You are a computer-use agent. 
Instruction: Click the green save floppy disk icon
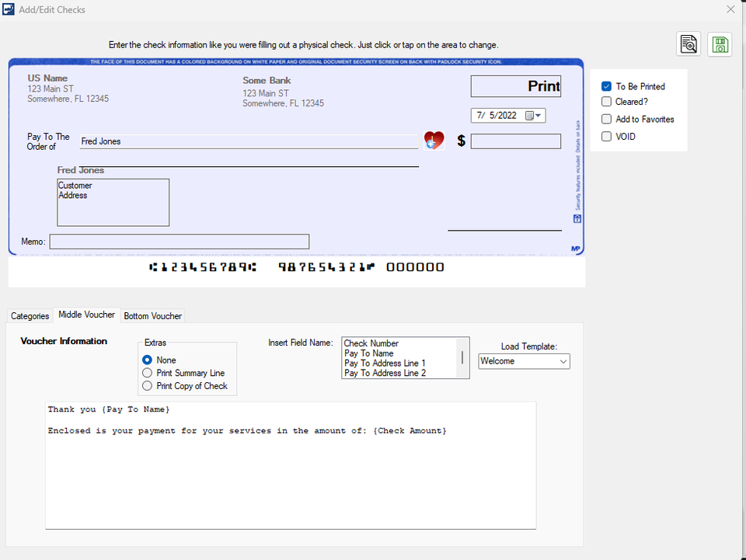(720, 43)
